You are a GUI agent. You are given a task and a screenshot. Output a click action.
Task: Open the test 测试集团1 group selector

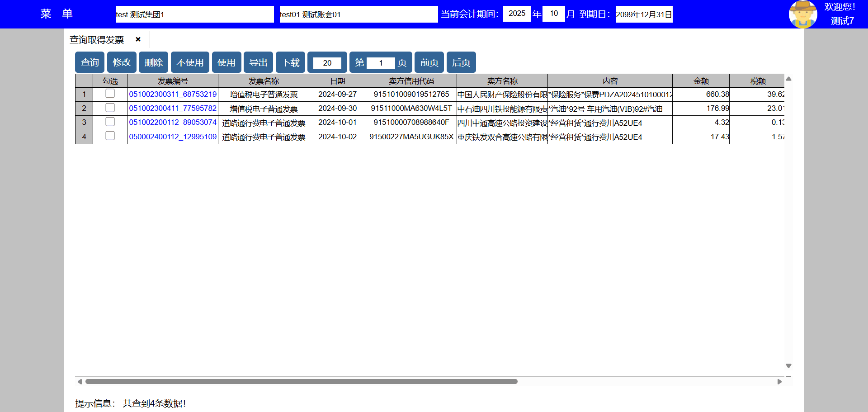point(194,14)
